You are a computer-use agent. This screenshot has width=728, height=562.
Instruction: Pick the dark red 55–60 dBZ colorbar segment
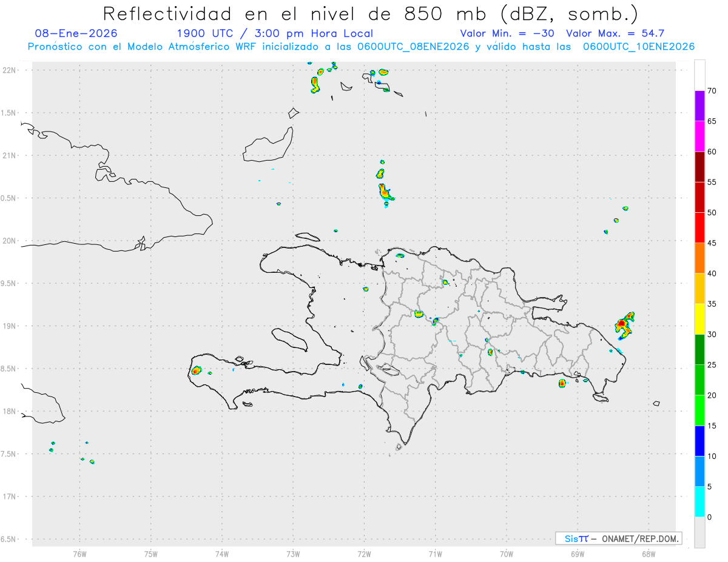pos(699,167)
